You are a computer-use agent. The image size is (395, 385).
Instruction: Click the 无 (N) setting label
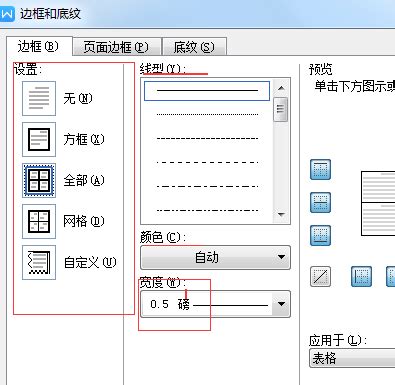pyautogui.click(x=78, y=98)
